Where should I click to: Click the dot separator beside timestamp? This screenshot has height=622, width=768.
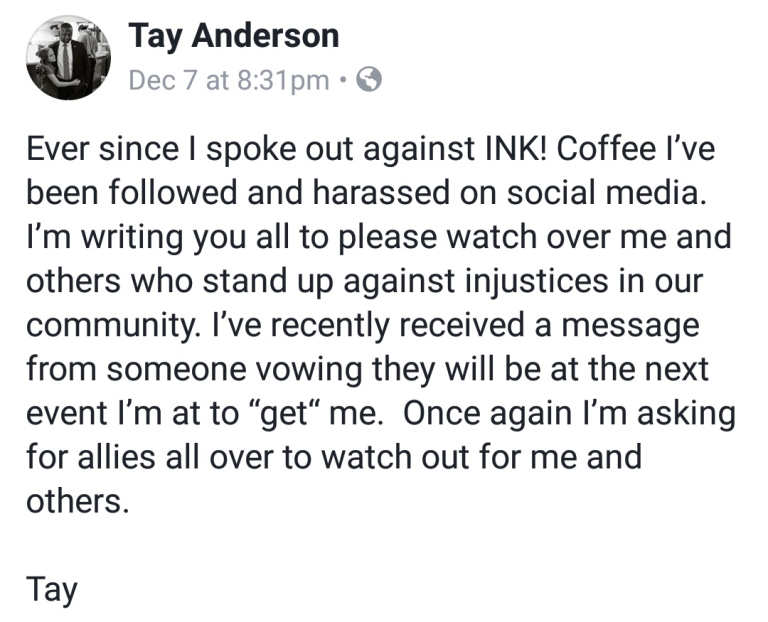344,79
